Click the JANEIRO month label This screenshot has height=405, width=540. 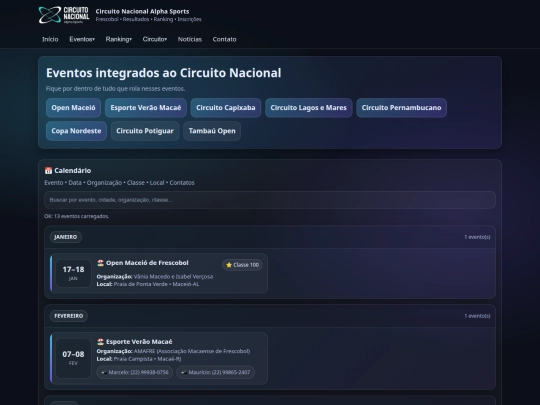pyautogui.click(x=66, y=237)
